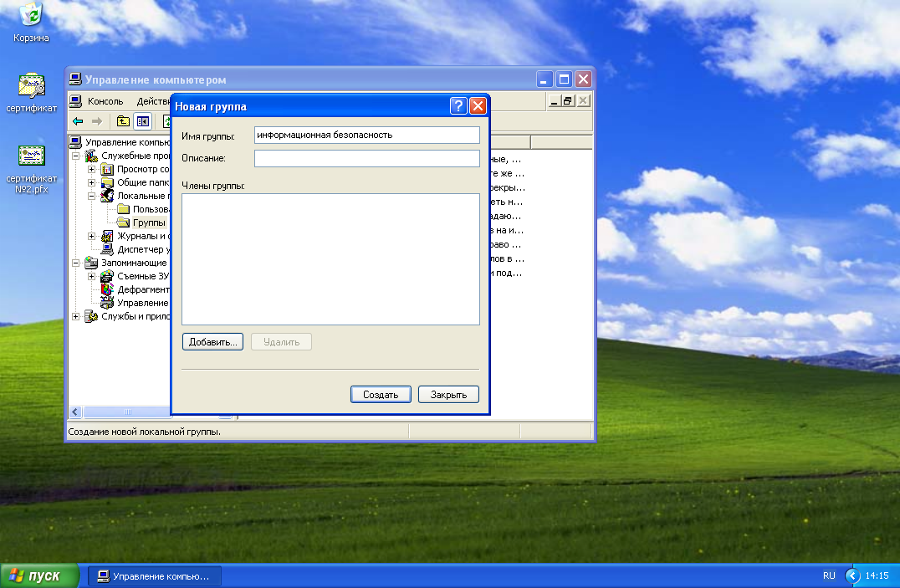Select the сертификат desktop icon
Screen dimensions: 900x588
tap(31, 93)
